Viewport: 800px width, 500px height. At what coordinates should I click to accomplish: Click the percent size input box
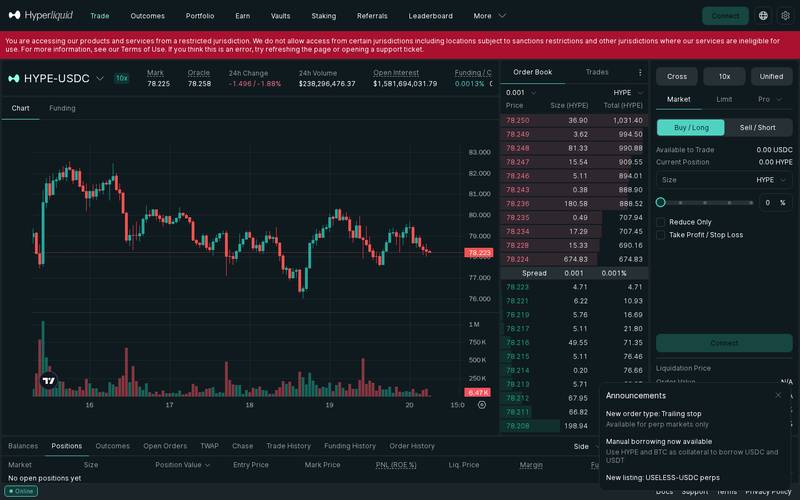tap(775, 203)
